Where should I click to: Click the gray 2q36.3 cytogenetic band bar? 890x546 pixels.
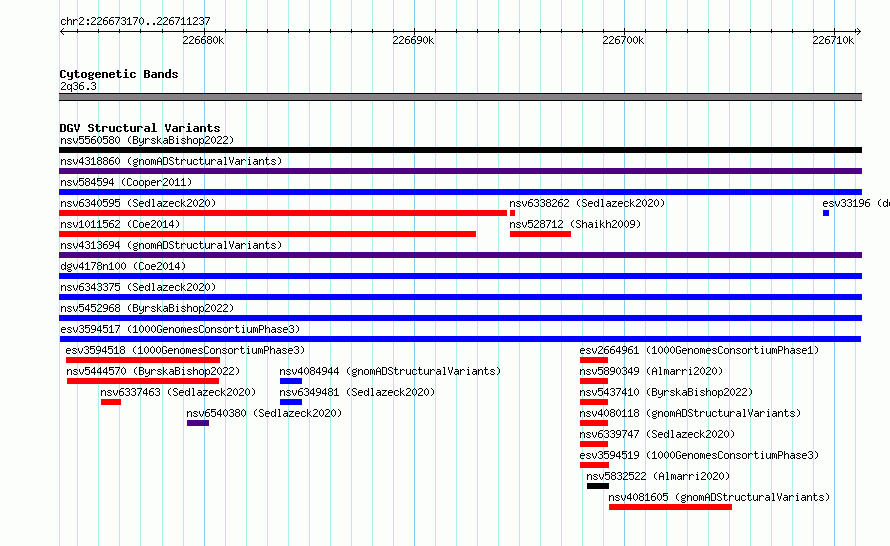click(x=460, y=97)
